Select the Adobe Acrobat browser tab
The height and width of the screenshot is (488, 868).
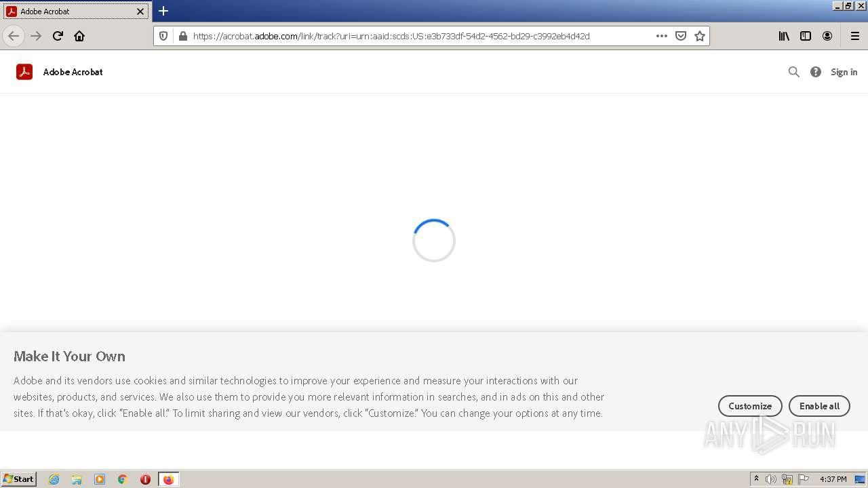(x=75, y=12)
